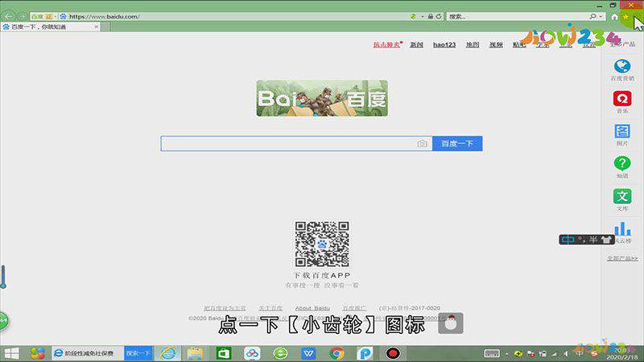The width and height of the screenshot is (644, 362).
Task: Click the 关于百度 footer link
Action: [x=270, y=308]
